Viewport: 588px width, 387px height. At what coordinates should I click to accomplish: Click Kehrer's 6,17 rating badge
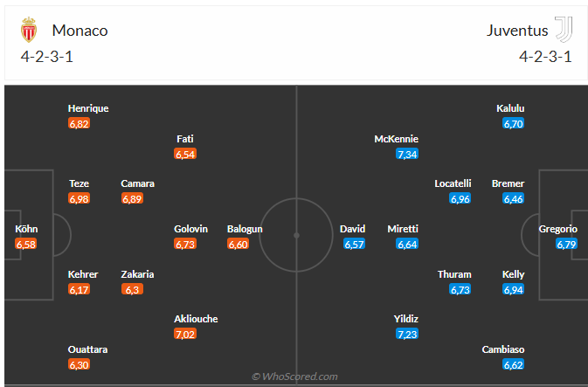(x=79, y=289)
